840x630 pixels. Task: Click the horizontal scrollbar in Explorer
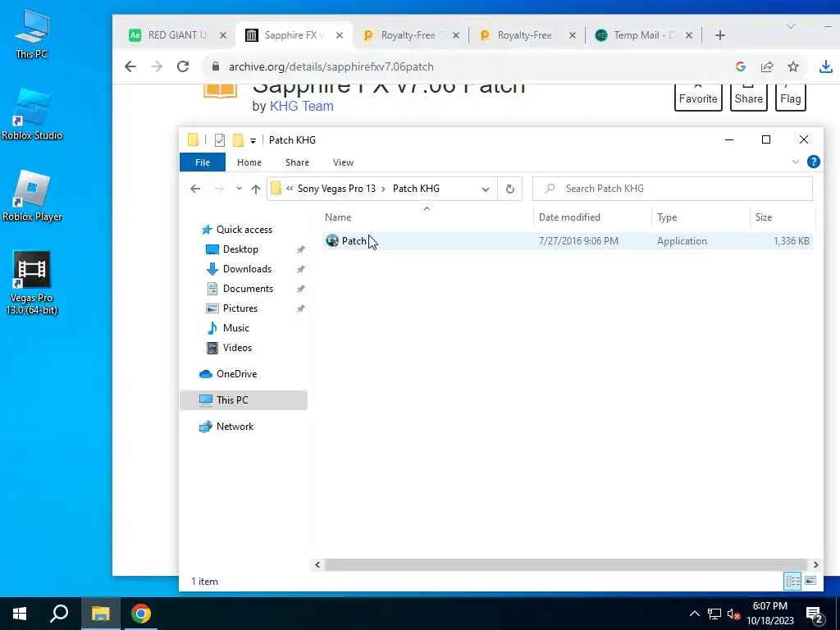(565, 564)
